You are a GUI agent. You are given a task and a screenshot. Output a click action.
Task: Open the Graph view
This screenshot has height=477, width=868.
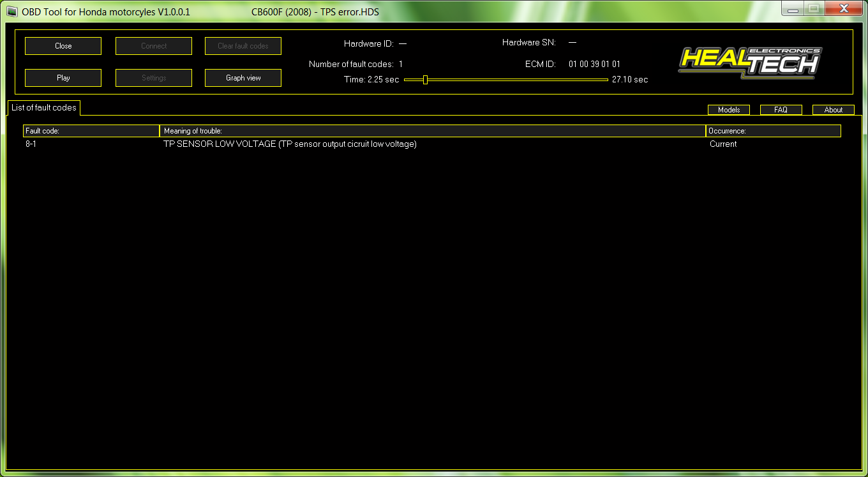[243, 78]
